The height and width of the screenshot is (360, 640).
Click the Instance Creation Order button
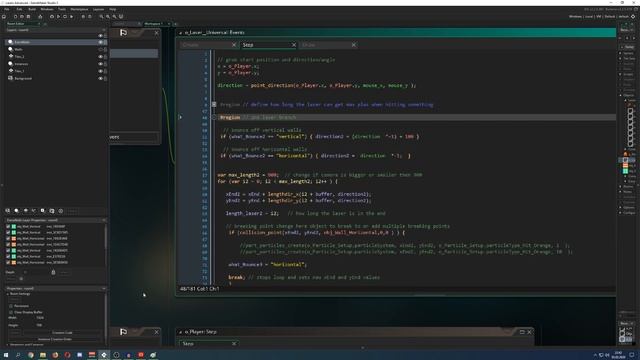(55, 339)
